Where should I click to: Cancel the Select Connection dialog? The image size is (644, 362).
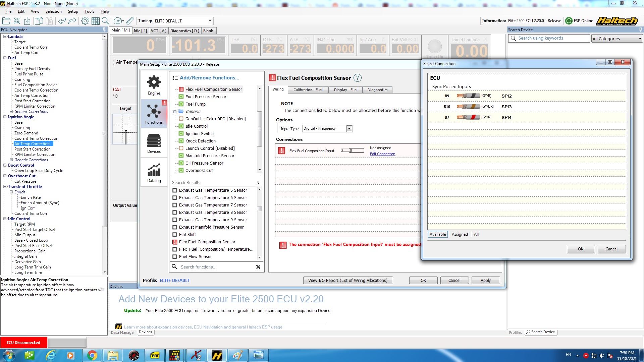point(611,249)
